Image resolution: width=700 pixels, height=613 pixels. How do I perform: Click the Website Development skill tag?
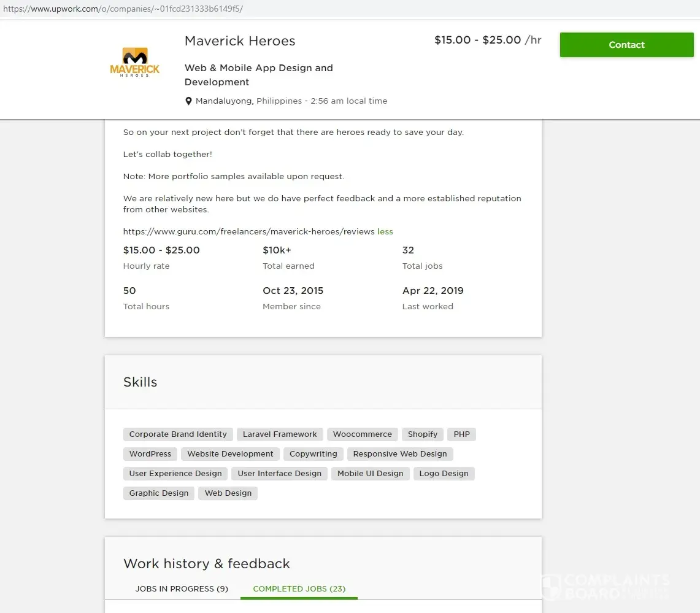(x=230, y=454)
